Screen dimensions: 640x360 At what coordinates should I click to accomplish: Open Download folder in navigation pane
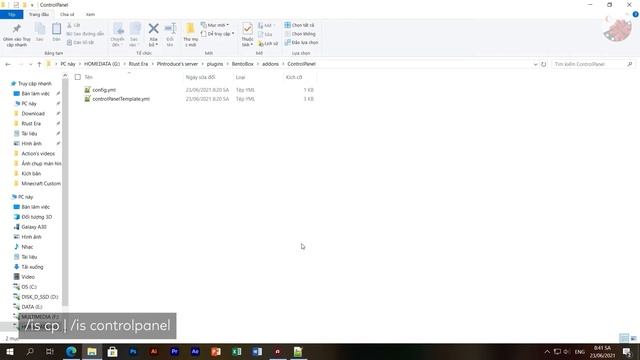pos(33,113)
